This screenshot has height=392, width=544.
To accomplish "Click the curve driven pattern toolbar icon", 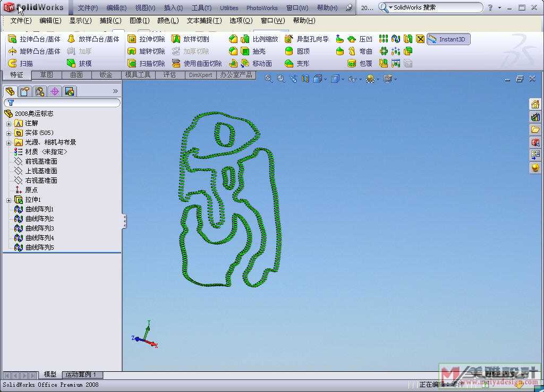I will click(395, 39).
